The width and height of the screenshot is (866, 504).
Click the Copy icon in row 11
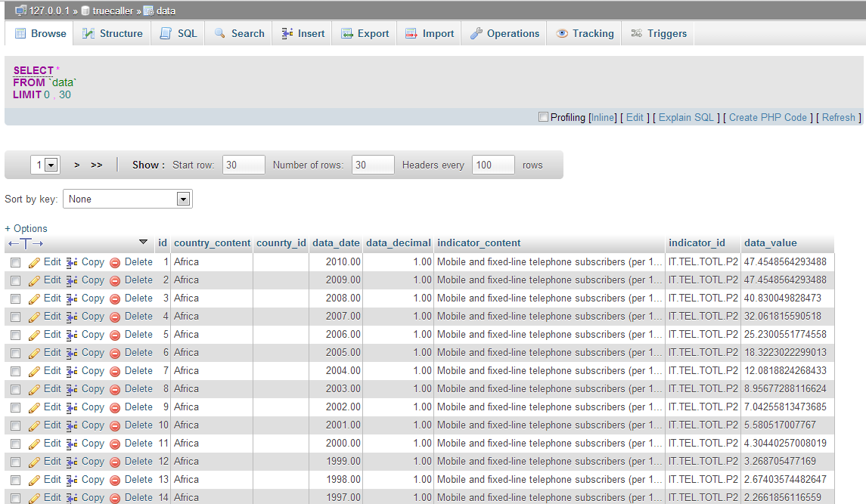(x=72, y=444)
